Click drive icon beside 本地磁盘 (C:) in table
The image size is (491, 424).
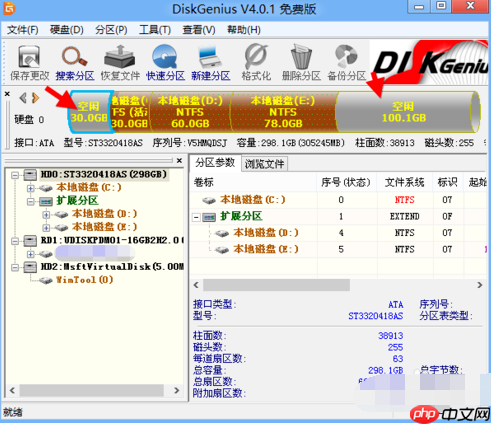pos(209,200)
